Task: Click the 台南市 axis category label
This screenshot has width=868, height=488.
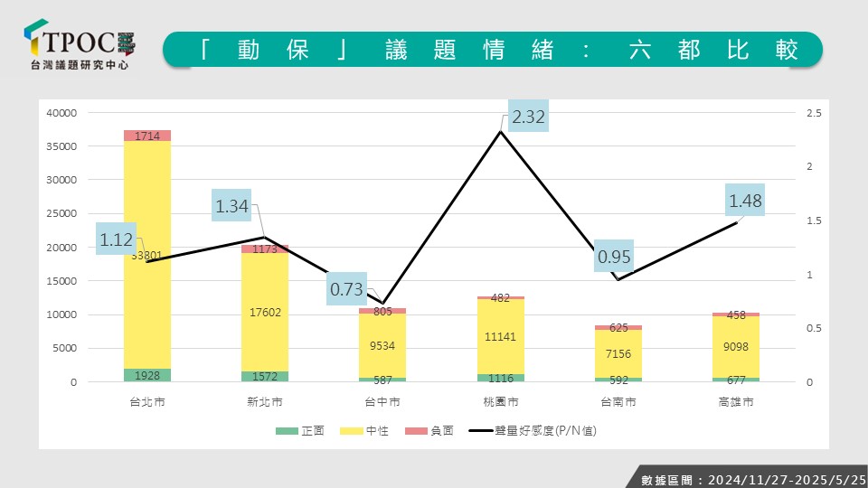Action: point(618,400)
